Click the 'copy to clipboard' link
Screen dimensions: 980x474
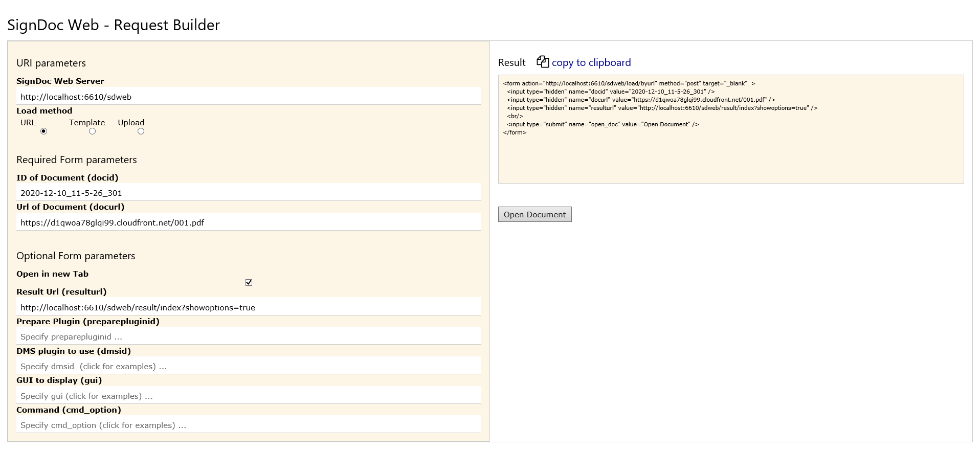pos(591,62)
